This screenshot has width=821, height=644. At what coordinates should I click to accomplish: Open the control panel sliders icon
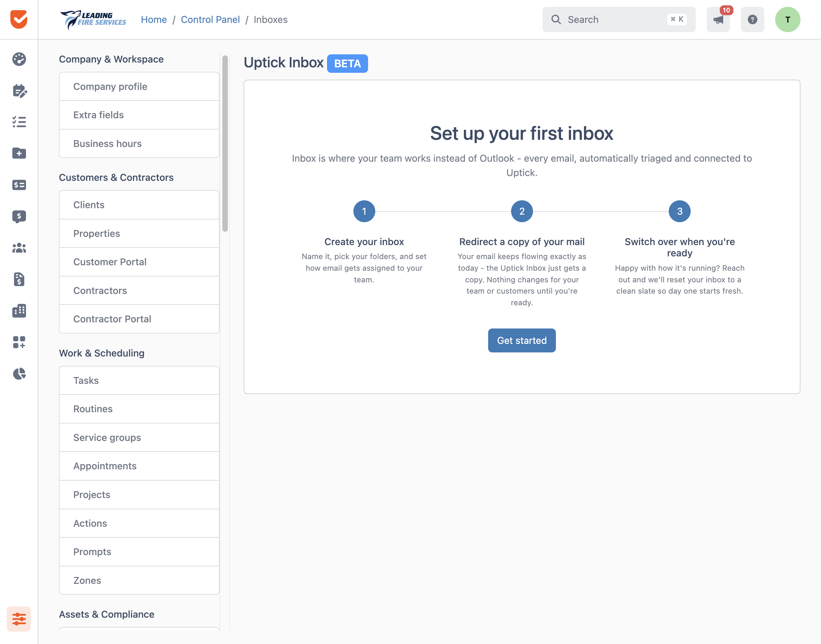(x=19, y=619)
